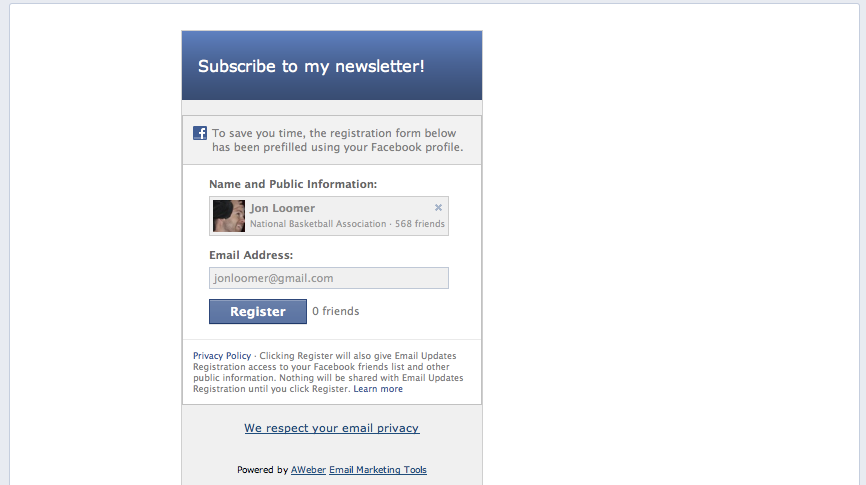
Task: Open the Email Marketing Tools link
Action: (x=378, y=470)
